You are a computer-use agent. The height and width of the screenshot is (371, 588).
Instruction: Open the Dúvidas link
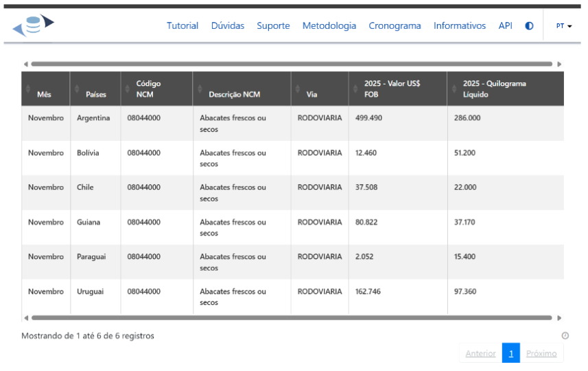click(x=228, y=26)
